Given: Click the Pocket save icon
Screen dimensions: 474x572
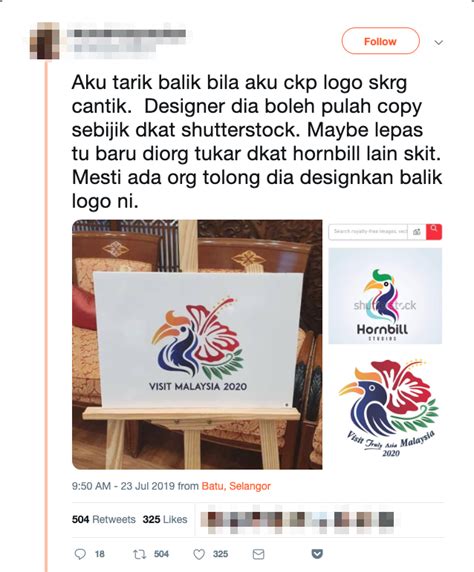Looking at the screenshot, I should pyautogui.click(x=317, y=554).
